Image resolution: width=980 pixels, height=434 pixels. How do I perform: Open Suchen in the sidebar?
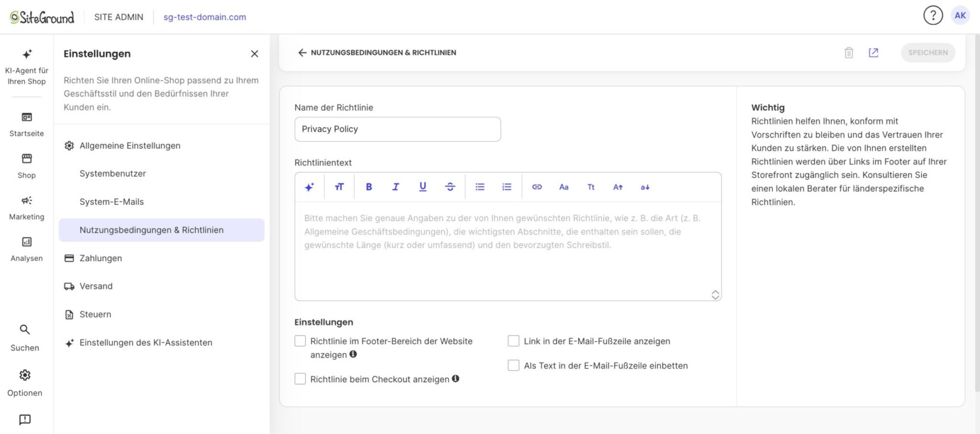[x=25, y=338]
